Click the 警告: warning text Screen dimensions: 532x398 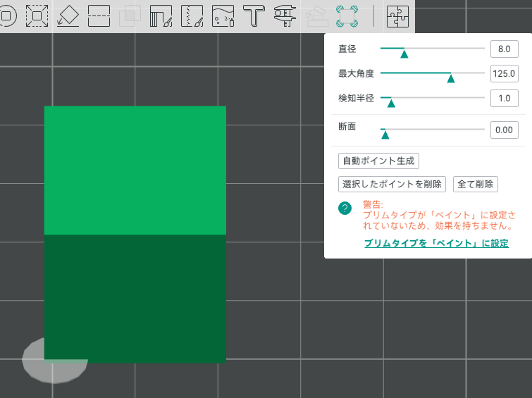(x=373, y=204)
